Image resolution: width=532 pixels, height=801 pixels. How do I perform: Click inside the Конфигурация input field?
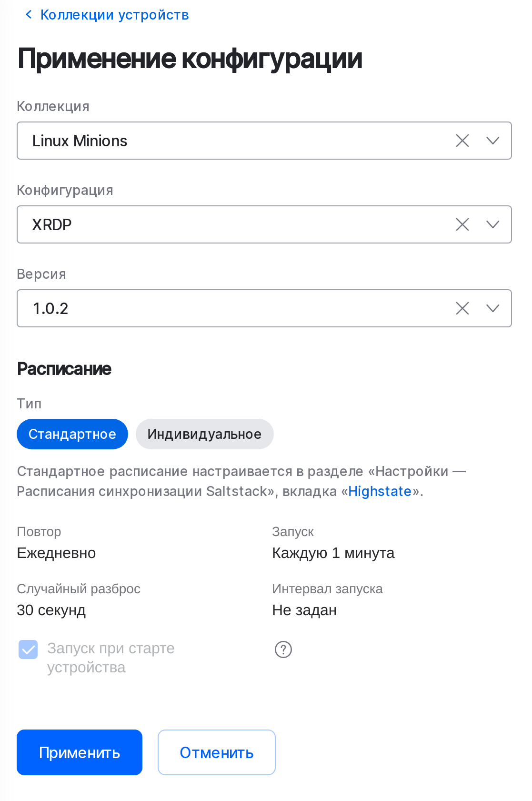[x=191, y=224]
